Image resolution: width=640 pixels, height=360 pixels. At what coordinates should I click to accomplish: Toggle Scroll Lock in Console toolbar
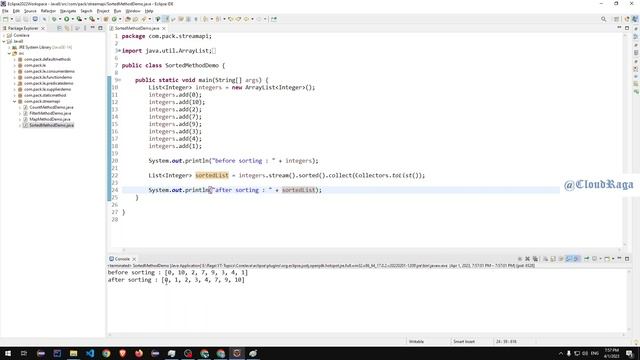click(x=553, y=259)
